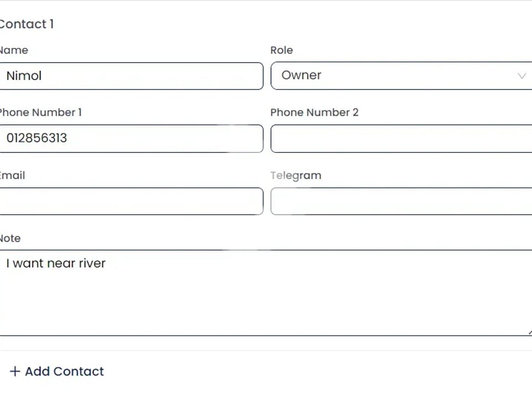Click the Role field label

tap(282, 50)
